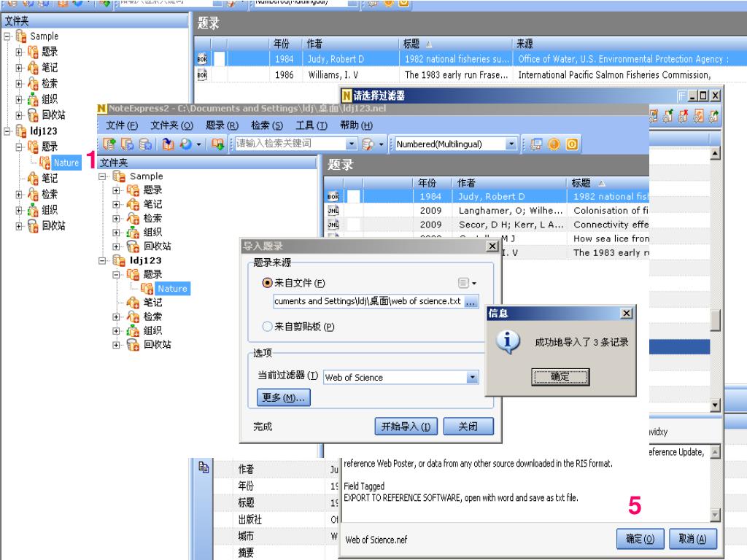Click 关闭 button in import dialog
The height and width of the screenshot is (560, 747).
click(468, 426)
